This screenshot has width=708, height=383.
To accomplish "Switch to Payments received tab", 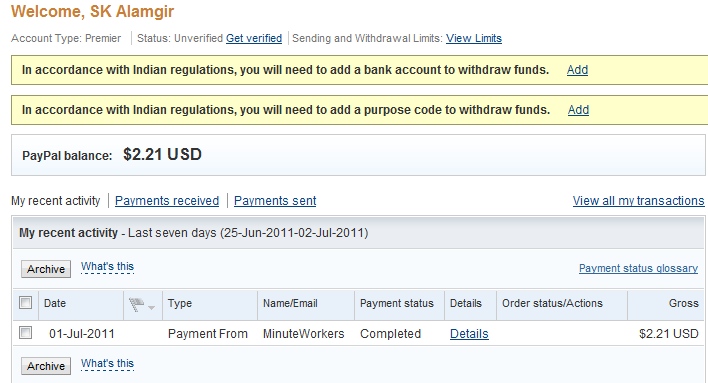I will [167, 201].
